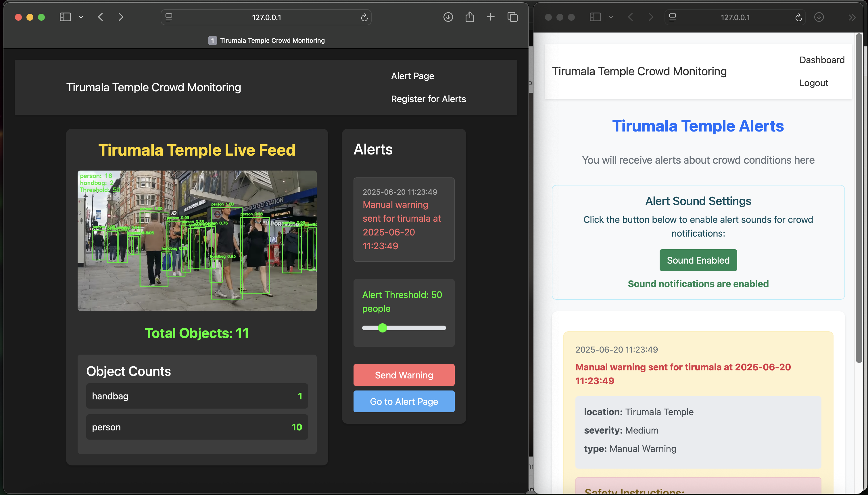Show the tab overview icon
The height and width of the screenshot is (495, 868).
512,17
